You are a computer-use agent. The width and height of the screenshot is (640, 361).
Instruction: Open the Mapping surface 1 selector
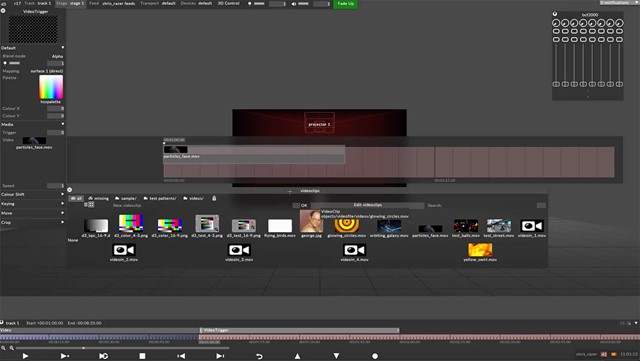(47, 71)
